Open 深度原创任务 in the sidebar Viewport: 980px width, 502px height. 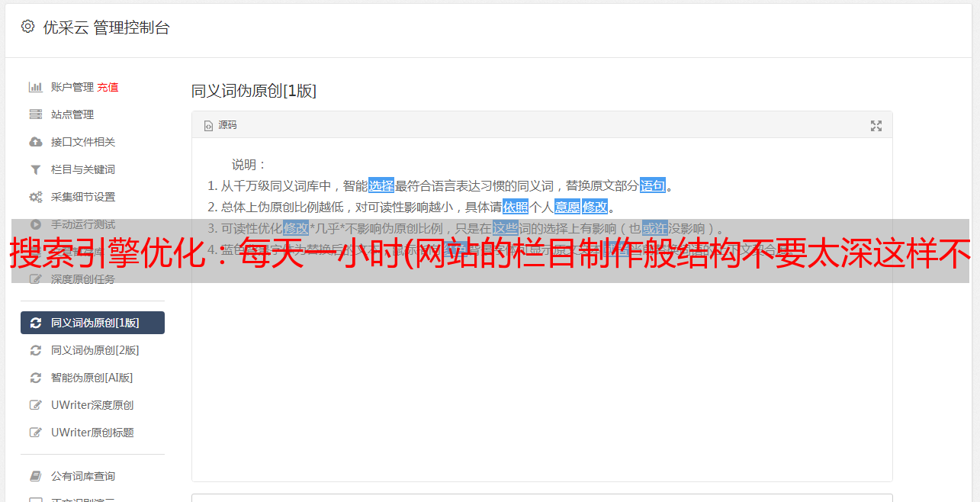[92, 279]
